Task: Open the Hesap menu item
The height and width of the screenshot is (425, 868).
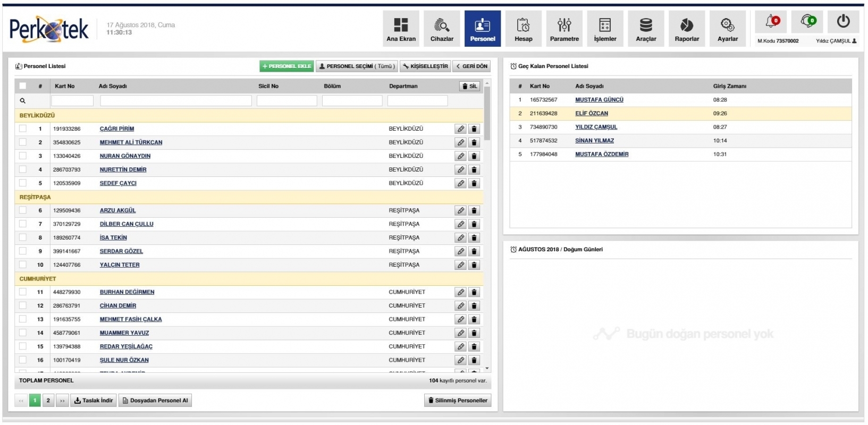Action: 523,29
